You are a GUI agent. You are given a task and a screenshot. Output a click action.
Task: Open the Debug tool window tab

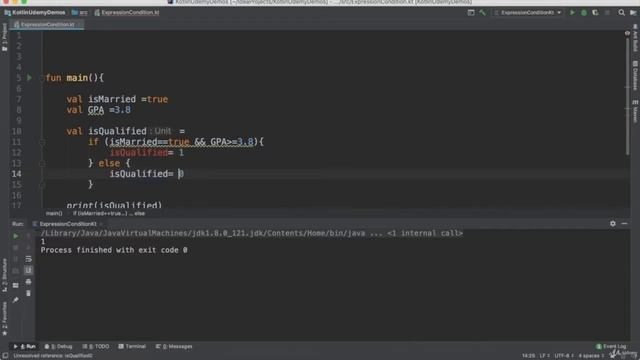pos(58,347)
